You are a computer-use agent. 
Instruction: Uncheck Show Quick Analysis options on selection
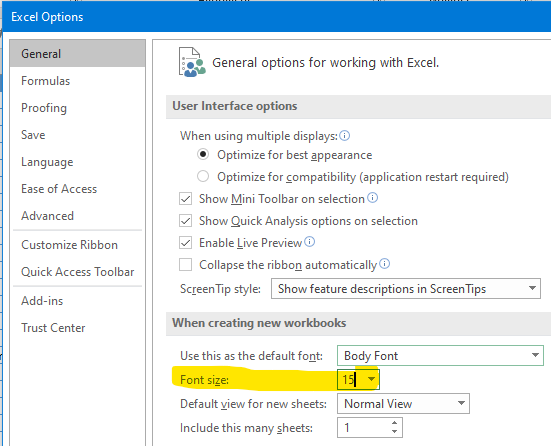click(x=186, y=221)
